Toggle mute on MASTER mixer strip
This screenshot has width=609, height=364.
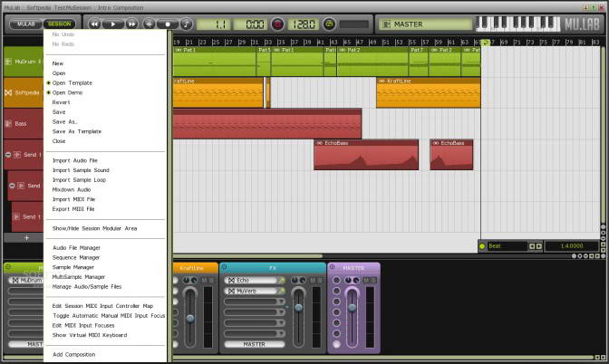[x=362, y=281]
